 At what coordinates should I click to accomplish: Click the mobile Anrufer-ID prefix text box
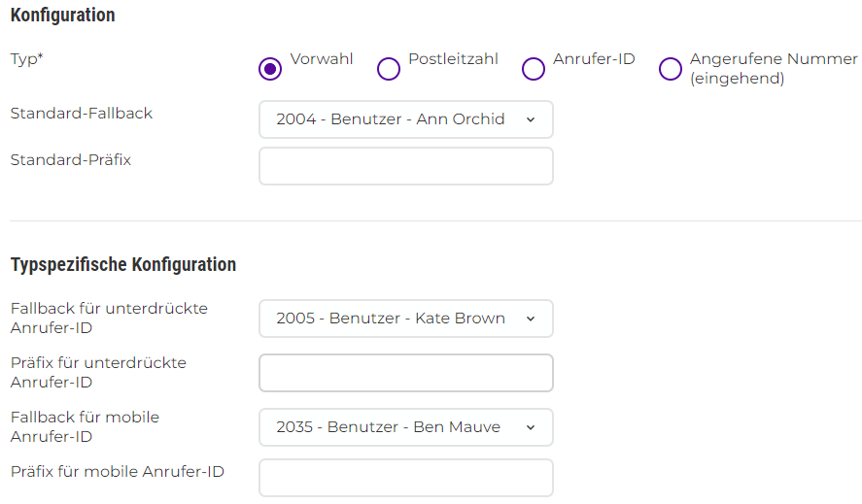pyautogui.click(x=405, y=478)
